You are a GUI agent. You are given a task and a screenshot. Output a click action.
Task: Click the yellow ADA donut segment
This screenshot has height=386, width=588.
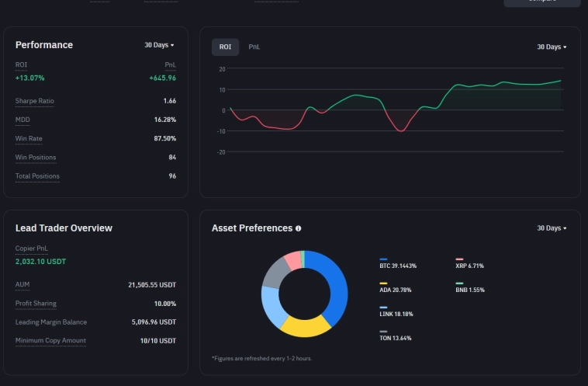click(x=304, y=326)
